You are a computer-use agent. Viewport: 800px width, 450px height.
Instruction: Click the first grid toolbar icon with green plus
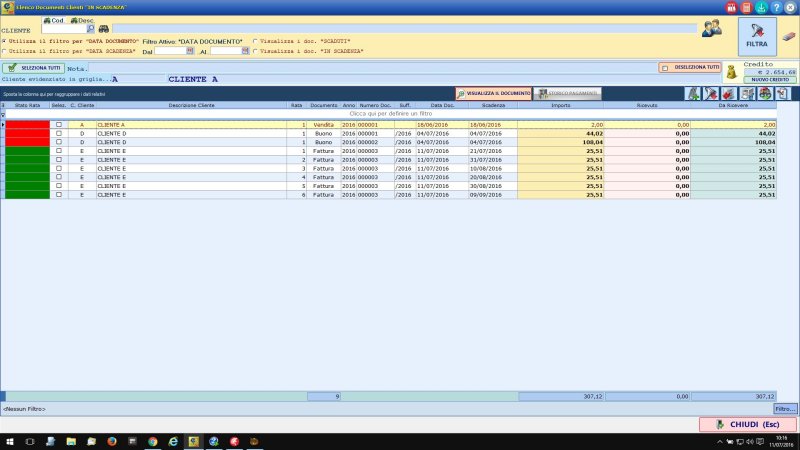point(693,93)
